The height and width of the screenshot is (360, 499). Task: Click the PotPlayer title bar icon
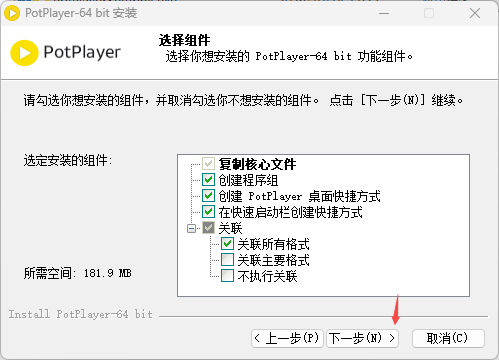(12, 13)
